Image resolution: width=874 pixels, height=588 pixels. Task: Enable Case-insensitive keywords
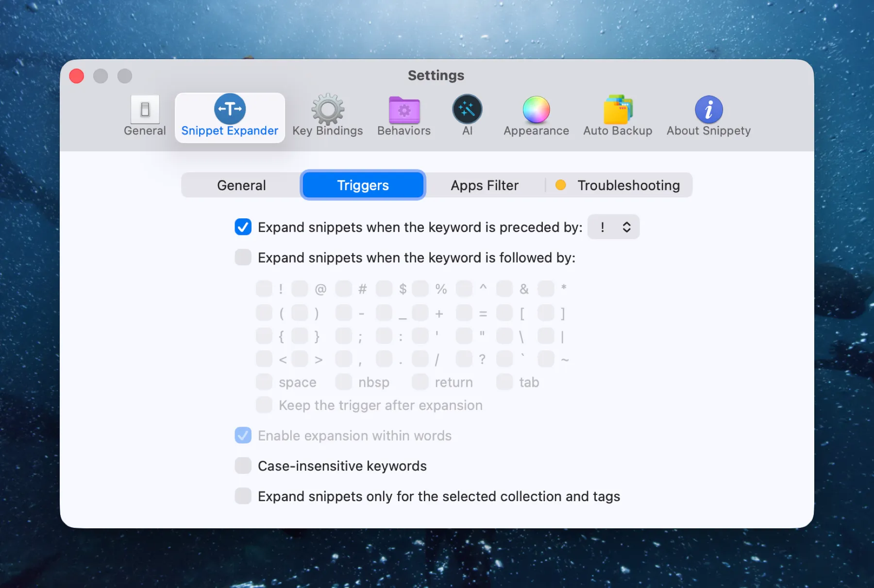243,465
